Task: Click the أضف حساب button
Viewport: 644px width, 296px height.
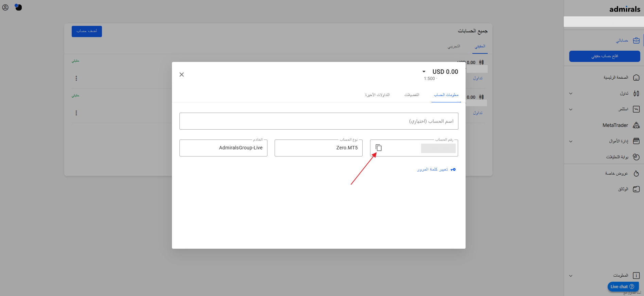Action: click(87, 31)
